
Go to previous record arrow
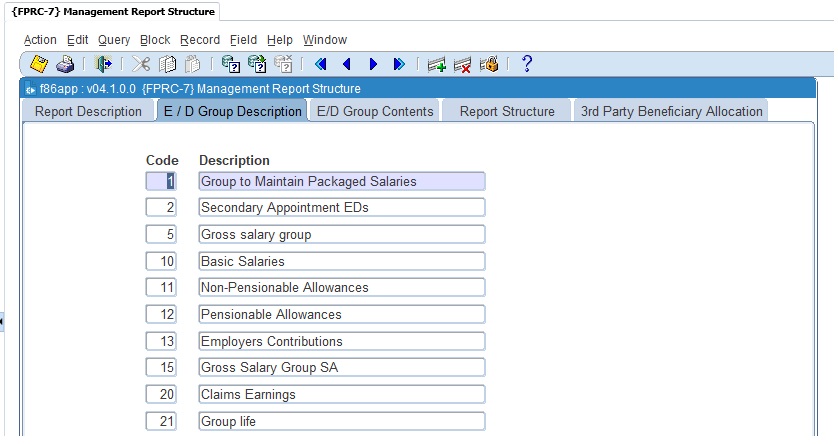pyautogui.click(x=346, y=64)
